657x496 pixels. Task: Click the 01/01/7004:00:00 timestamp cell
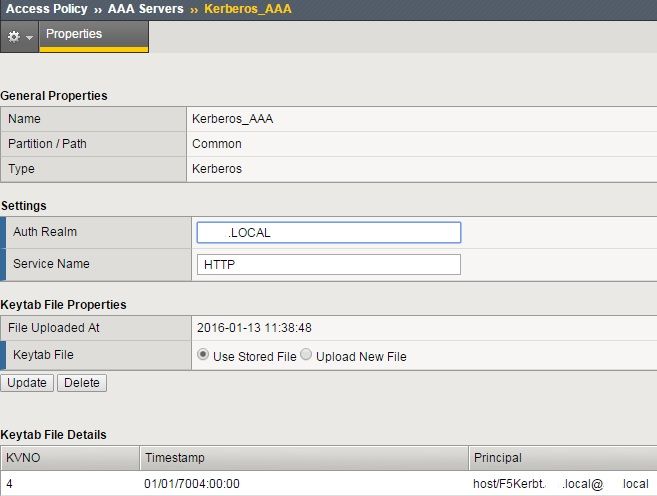(x=192, y=484)
